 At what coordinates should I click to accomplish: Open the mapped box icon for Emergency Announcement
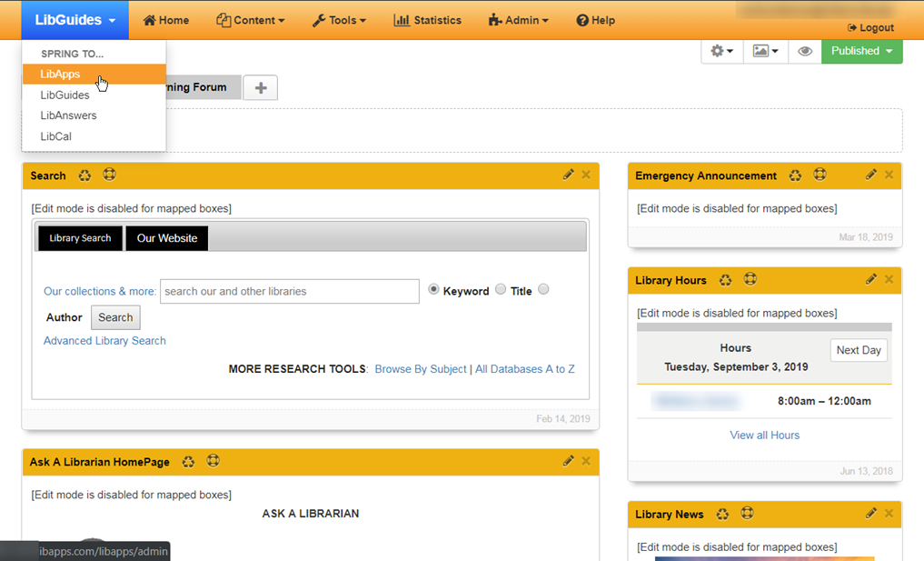[818, 175]
